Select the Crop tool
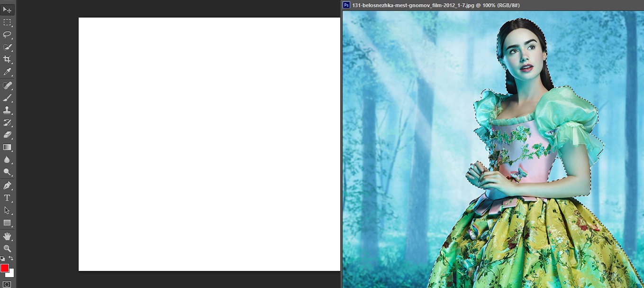The height and width of the screenshot is (288, 644). click(x=7, y=59)
